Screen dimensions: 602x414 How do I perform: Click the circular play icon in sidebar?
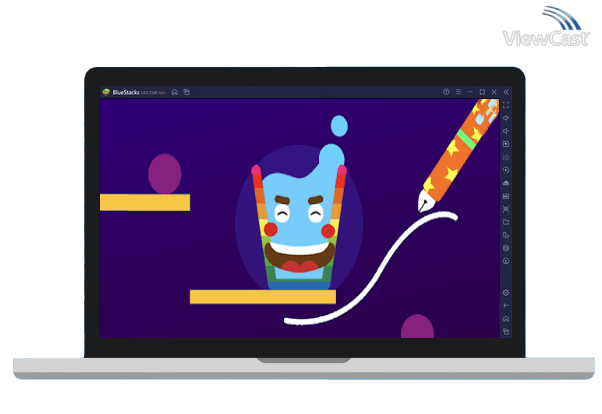[x=506, y=170]
